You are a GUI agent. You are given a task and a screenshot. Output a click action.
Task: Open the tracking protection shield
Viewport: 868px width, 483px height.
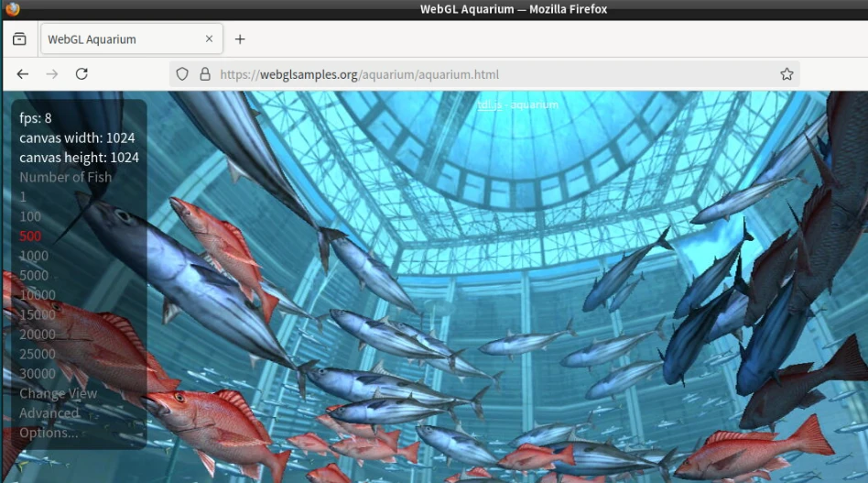pyautogui.click(x=182, y=74)
